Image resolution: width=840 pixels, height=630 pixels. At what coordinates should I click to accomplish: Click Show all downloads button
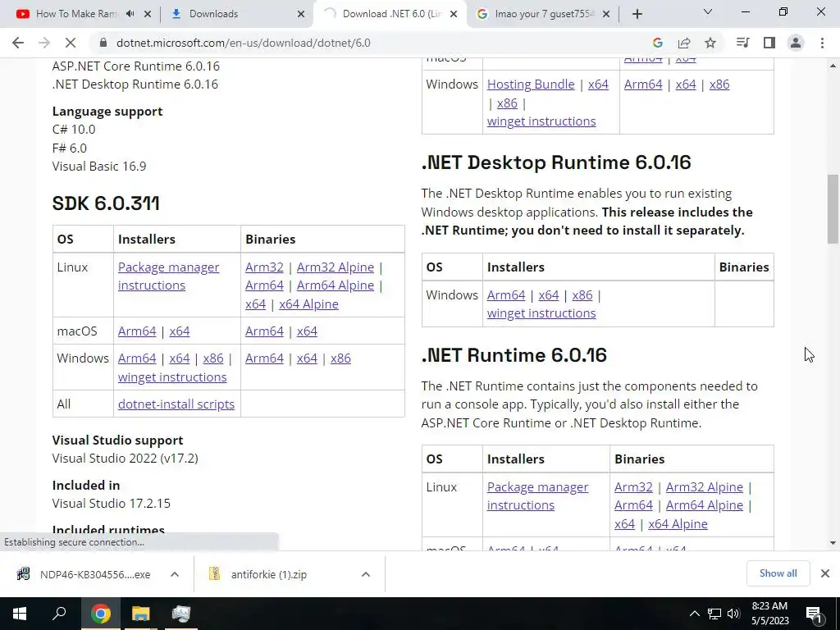pos(778,573)
